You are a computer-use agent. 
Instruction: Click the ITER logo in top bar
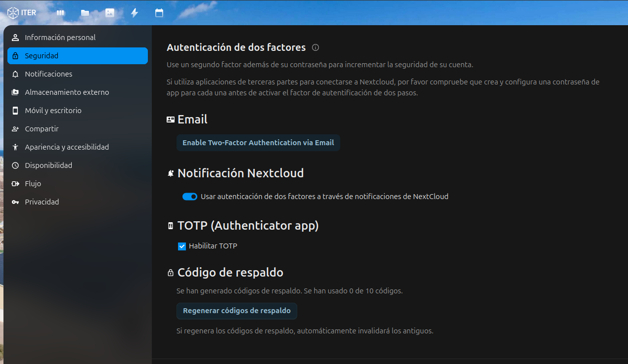click(x=22, y=13)
